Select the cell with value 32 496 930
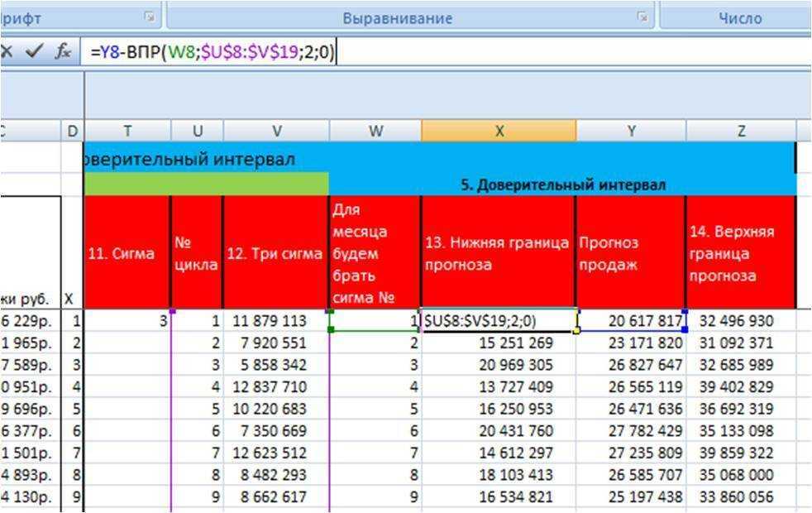 [741, 321]
